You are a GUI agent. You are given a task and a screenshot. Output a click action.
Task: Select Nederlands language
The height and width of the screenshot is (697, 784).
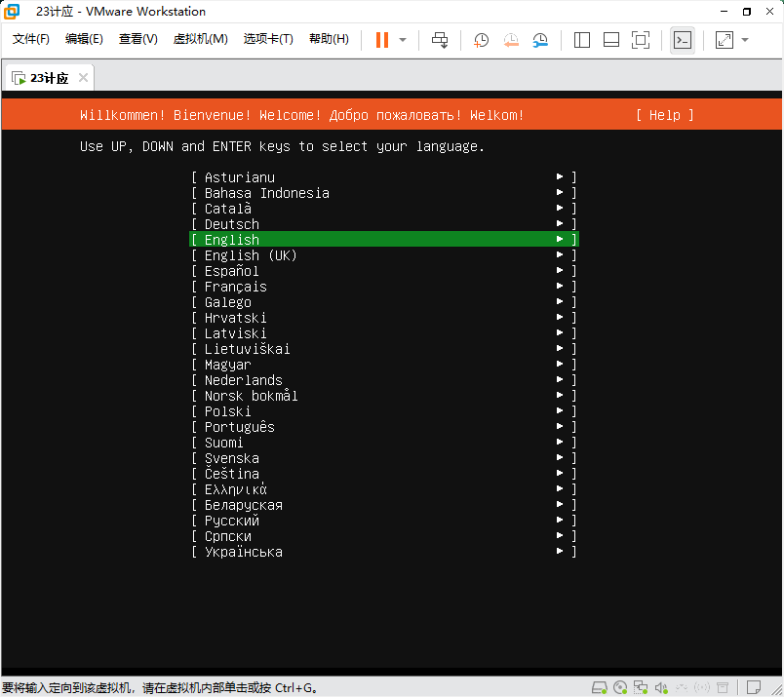tap(384, 380)
